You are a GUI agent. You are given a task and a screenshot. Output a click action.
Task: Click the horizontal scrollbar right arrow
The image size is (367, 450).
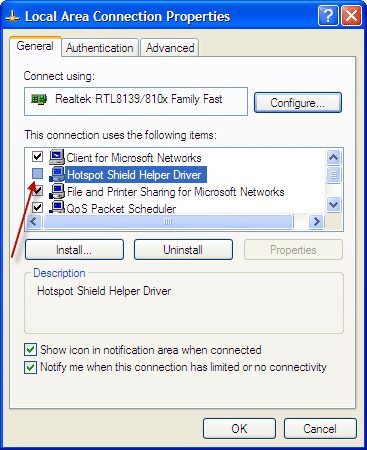[x=316, y=221]
